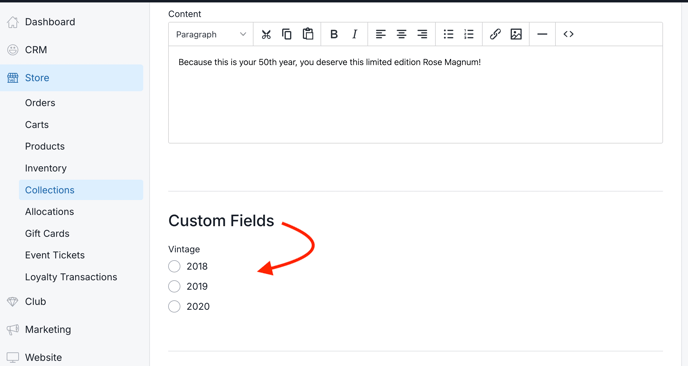Open Collections page
The width and height of the screenshot is (688, 366).
tap(81, 190)
